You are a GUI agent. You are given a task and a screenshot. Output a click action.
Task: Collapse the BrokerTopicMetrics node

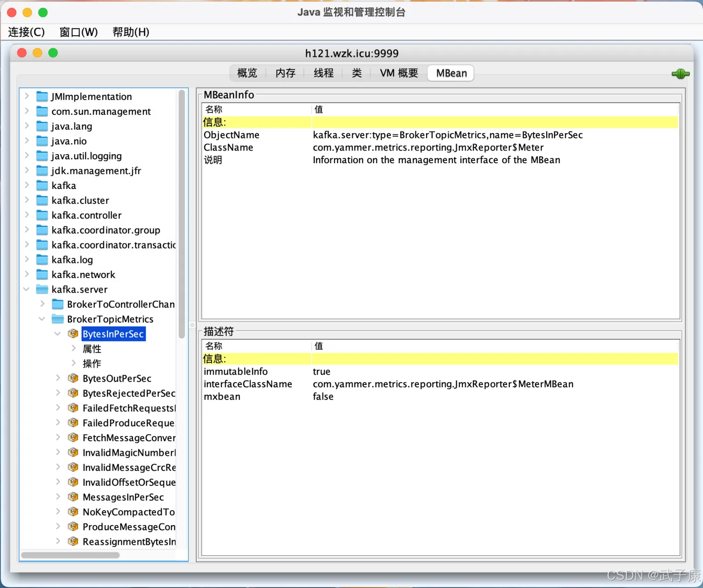(x=42, y=319)
